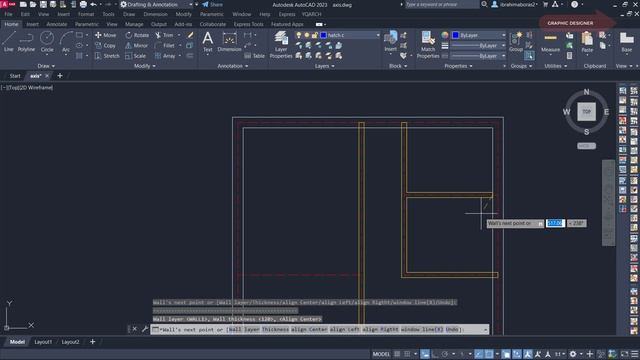The height and width of the screenshot is (360, 640).
Task: Expand the Modify panel
Action: pos(145,66)
